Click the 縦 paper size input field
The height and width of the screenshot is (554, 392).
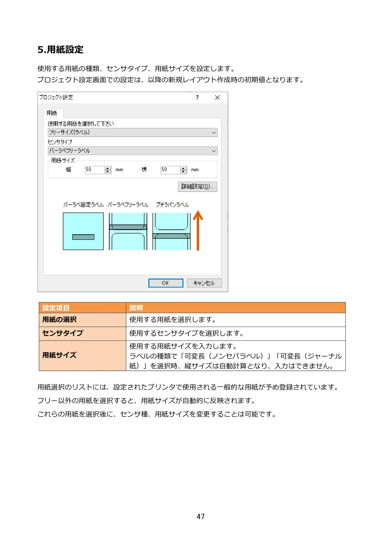tap(95, 170)
